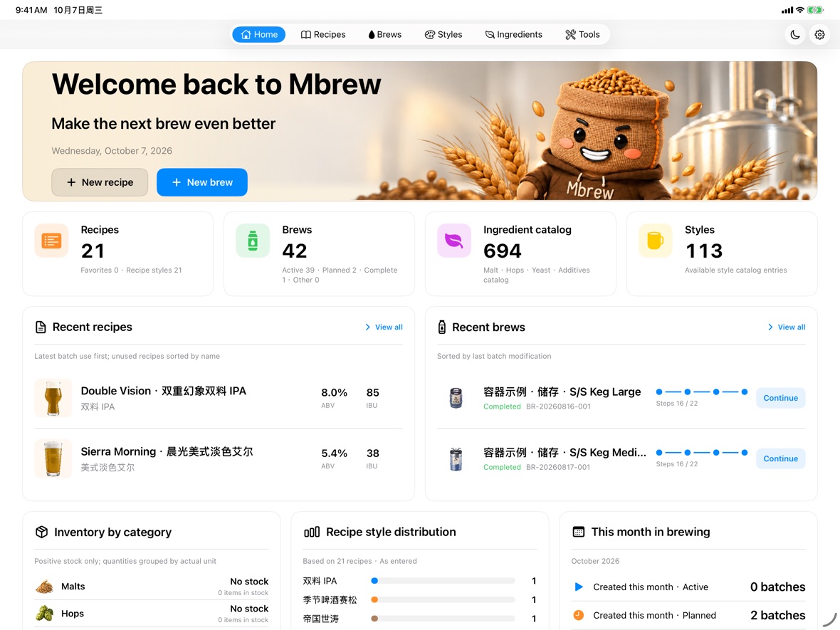
Task: Click the Hops cone icon
Action: (x=44, y=614)
